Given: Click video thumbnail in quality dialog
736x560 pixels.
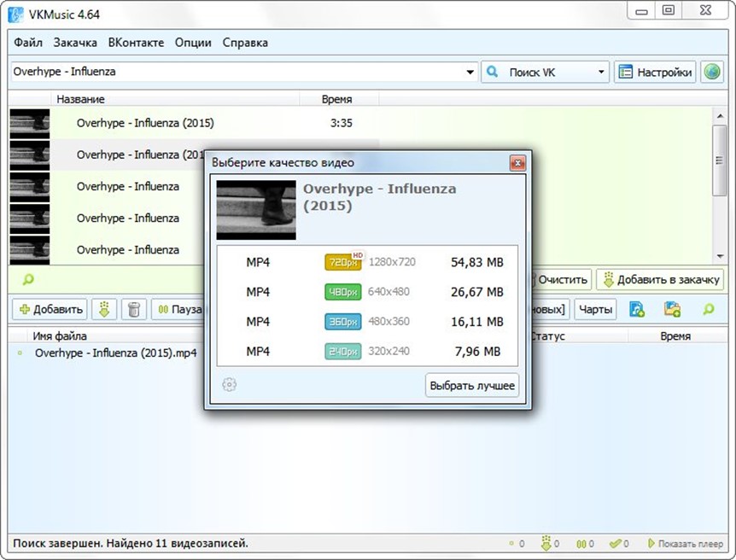Looking at the screenshot, I should coord(256,210).
